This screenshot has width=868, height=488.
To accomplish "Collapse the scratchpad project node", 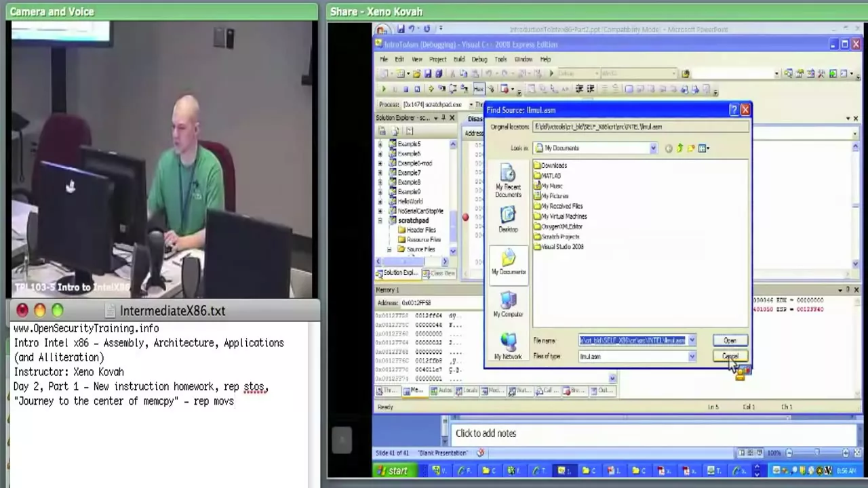I will tap(380, 220).
